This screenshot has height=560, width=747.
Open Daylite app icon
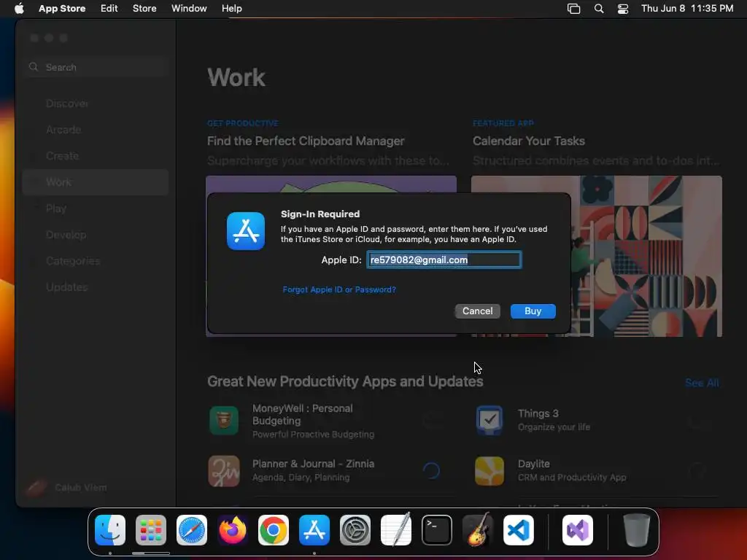pyautogui.click(x=489, y=471)
